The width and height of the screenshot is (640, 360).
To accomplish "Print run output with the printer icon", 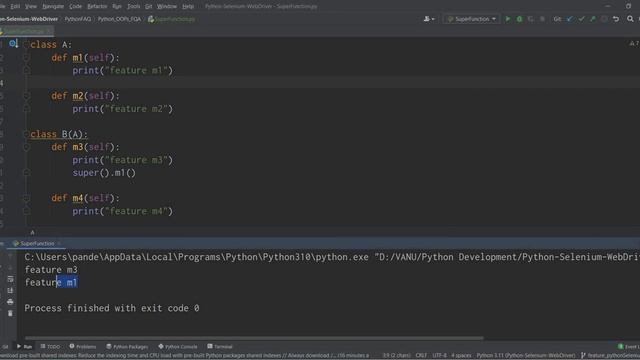I will tap(10, 302).
